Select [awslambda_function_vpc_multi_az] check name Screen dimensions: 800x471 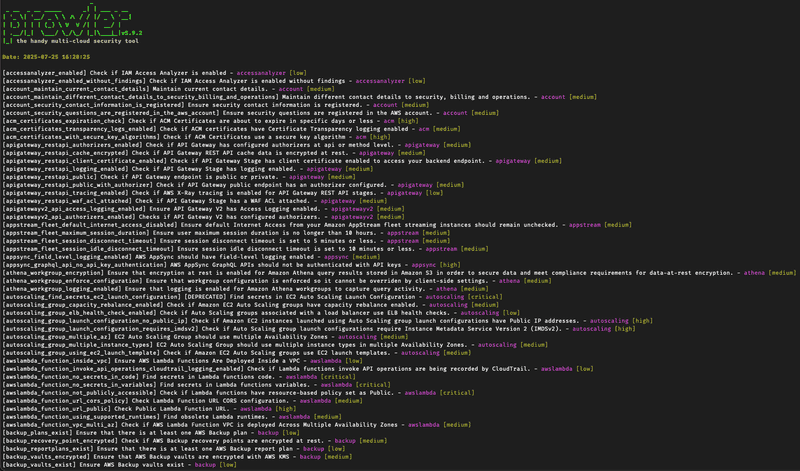tap(60, 425)
